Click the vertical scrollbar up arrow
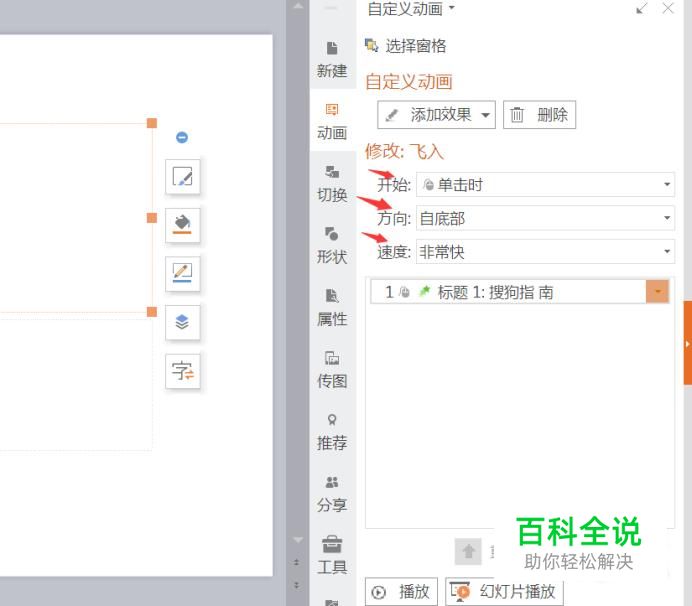The image size is (692, 606). click(x=298, y=6)
